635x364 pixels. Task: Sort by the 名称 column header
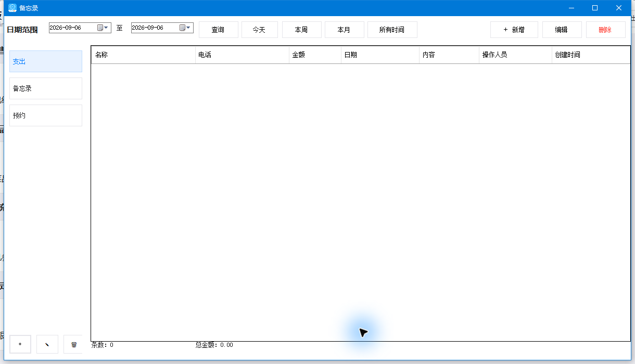143,55
